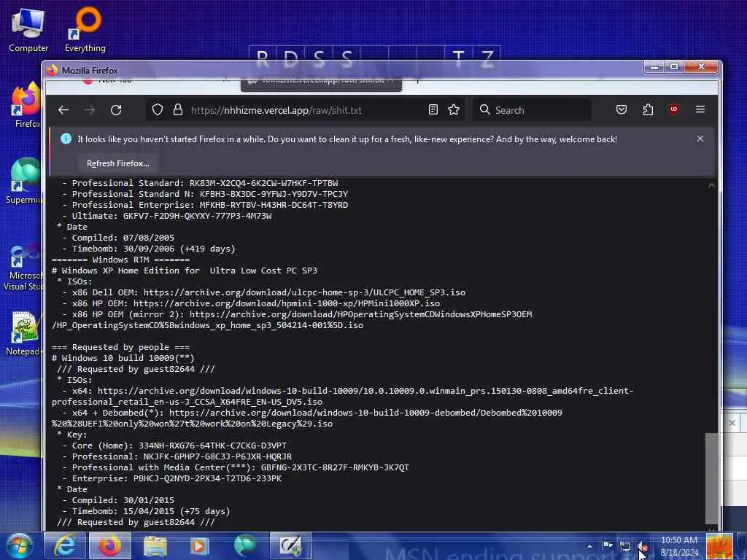
Task: Open the Firefox hamburger application menu
Action: (700, 109)
